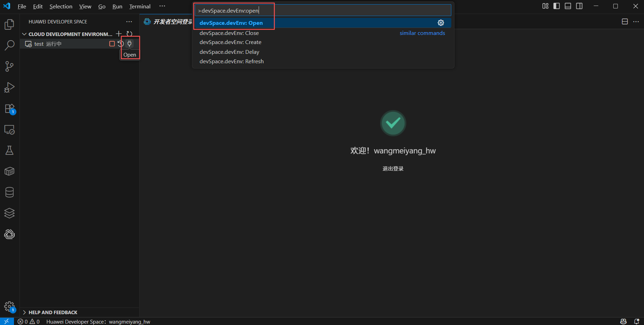Click the command palette input field
Viewport: 644px width, 325px height.
click(323, 10)
